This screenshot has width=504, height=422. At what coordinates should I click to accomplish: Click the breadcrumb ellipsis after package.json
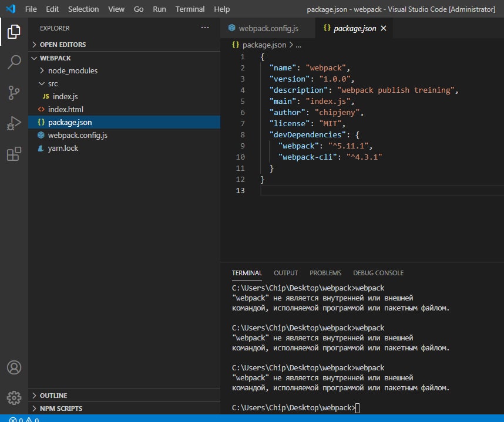[x=298, y=45]
